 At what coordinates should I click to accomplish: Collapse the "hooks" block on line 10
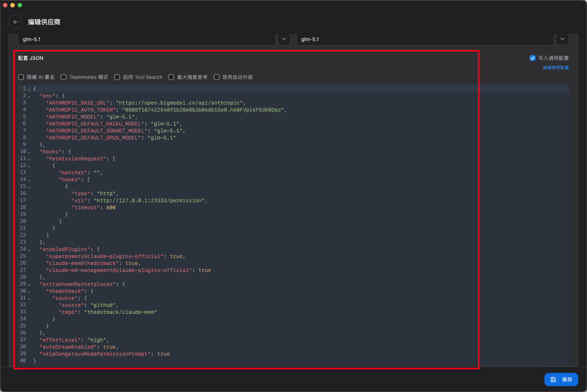coord(29,152)
